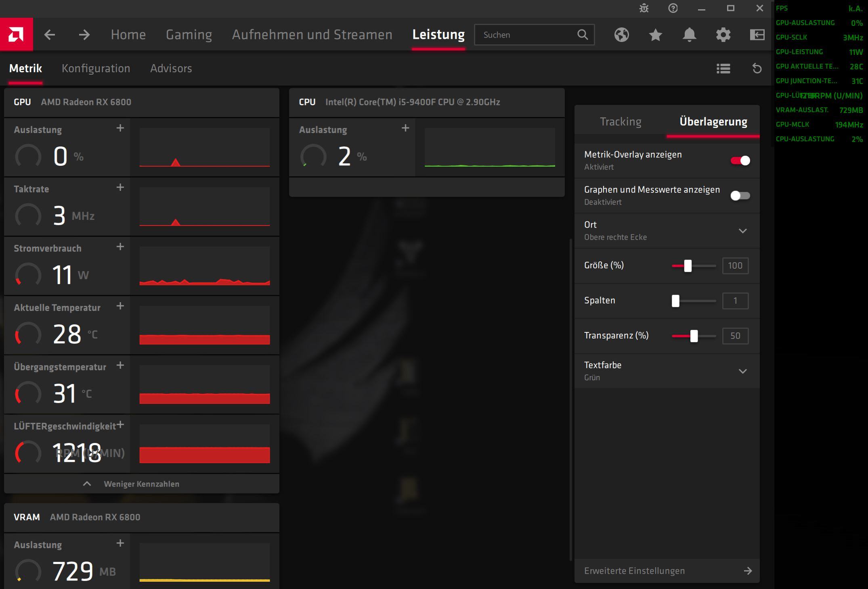Go forward with the right arrow

coord(84,35)
